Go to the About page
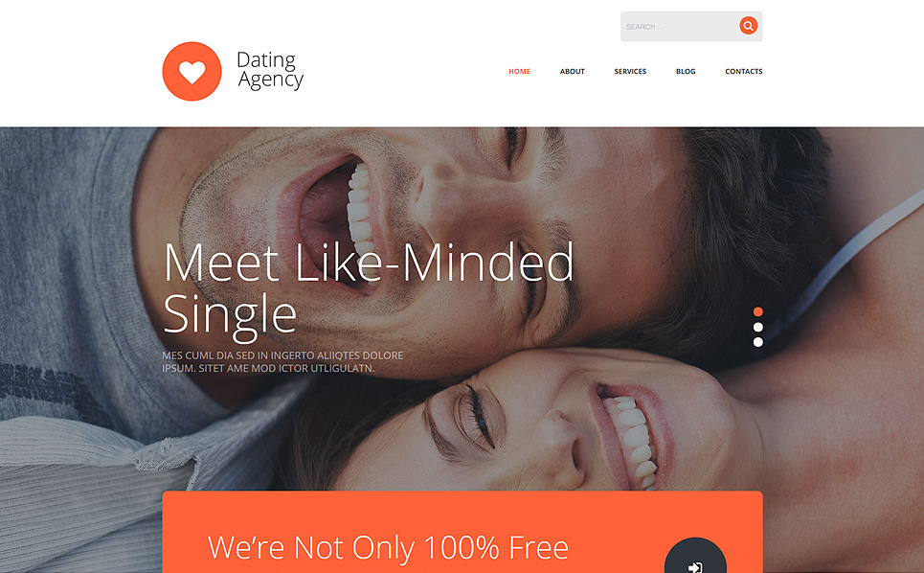 [x=573, y=71]
